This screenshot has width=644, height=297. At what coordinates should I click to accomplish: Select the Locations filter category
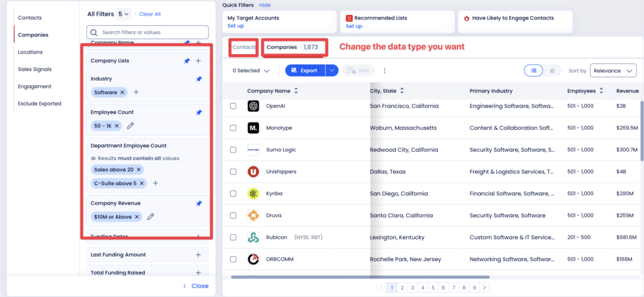(30, 52)
